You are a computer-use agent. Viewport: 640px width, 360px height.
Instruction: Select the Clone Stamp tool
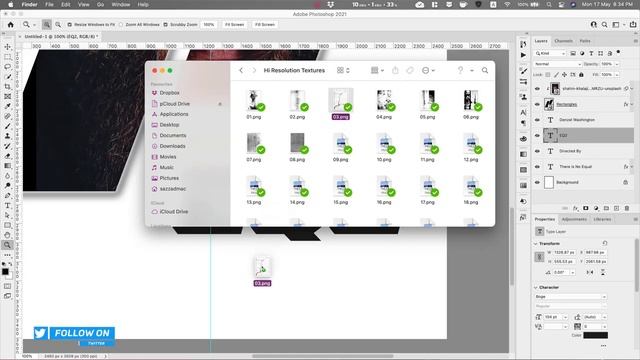(x=7, y=136)
